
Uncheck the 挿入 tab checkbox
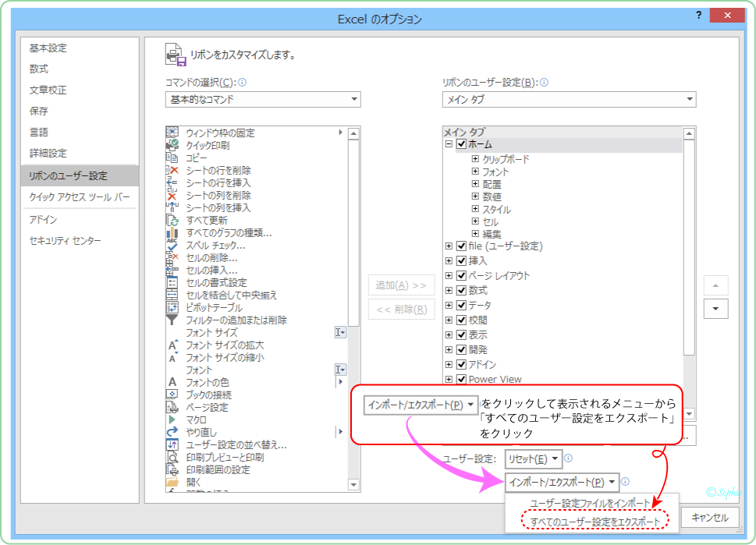461,260
